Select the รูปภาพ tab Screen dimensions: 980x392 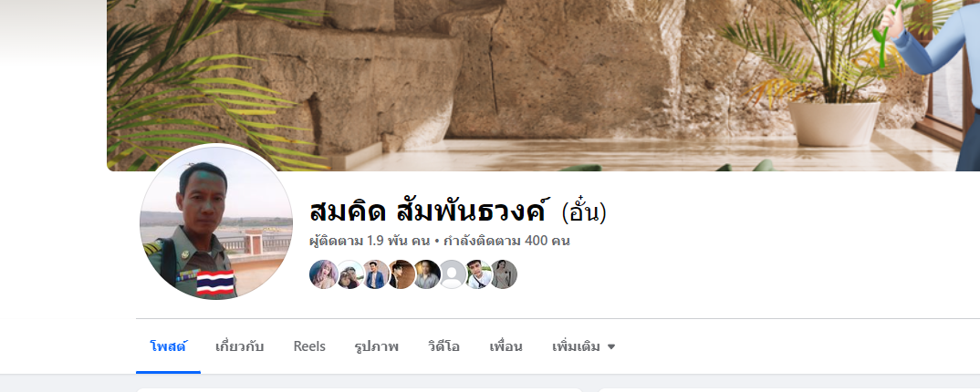pyautogui.click(x=376, y=346)
